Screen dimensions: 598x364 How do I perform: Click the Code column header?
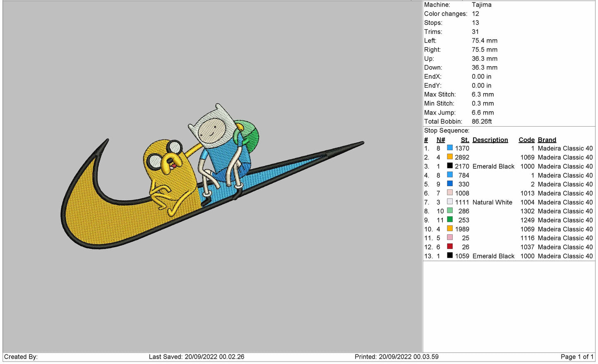point(526,140)
